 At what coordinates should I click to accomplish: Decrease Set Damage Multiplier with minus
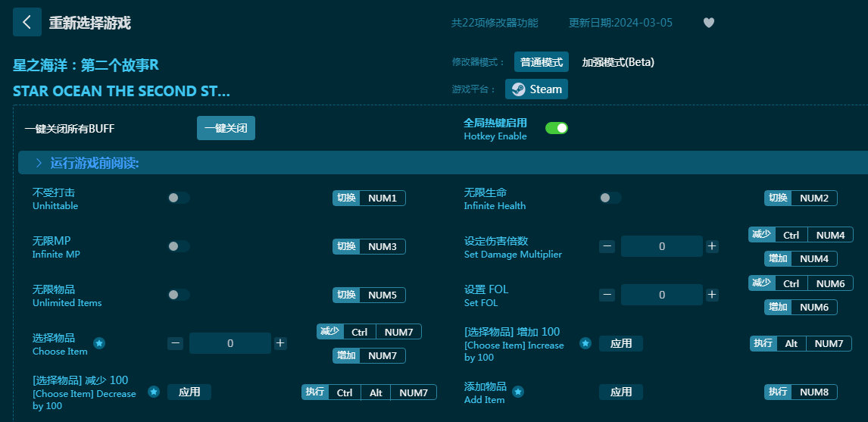tap(607, 246)
